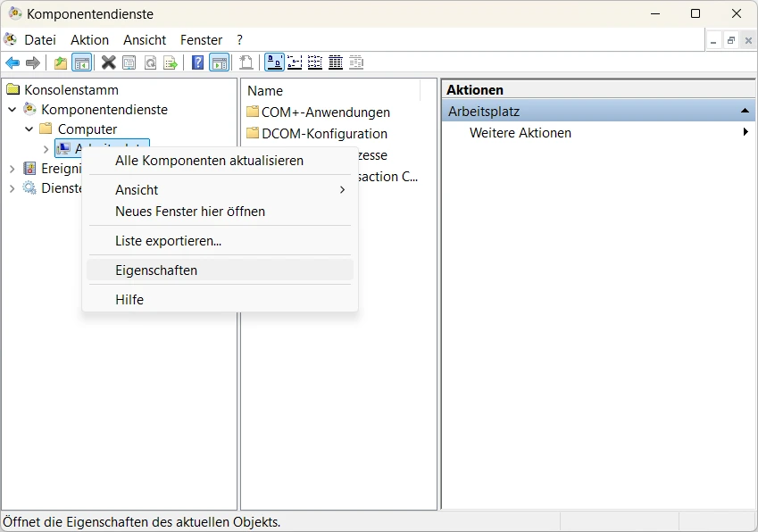Collapse the Komponentendienste tree node
Image resolution: width=758 pixels, height=532 pixels.
click(12, 110)
